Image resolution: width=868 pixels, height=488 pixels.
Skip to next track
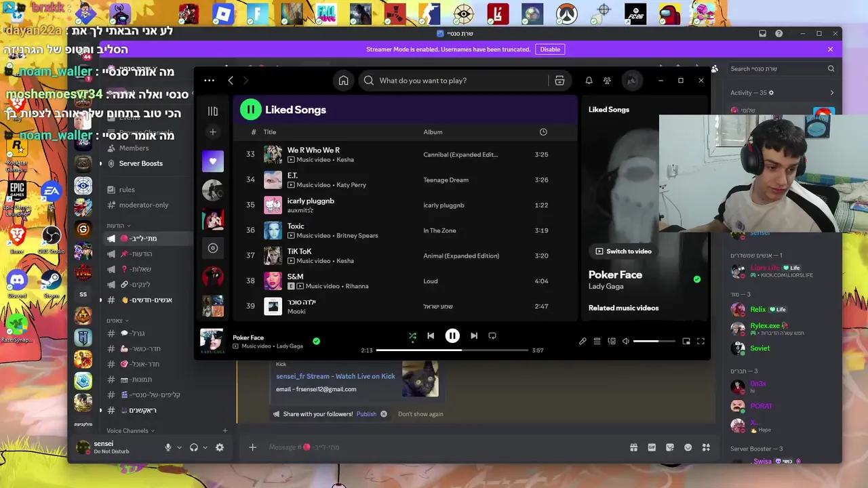tap(474, 335)
